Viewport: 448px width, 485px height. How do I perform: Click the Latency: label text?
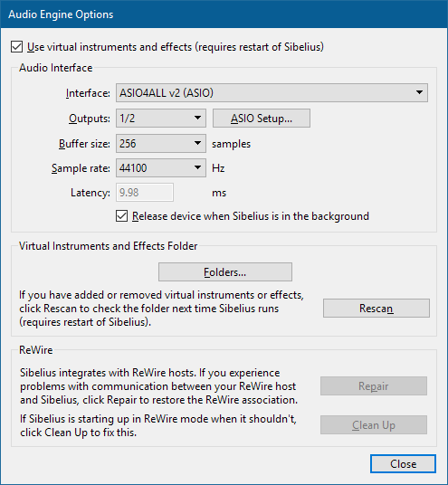click(91, 193)
